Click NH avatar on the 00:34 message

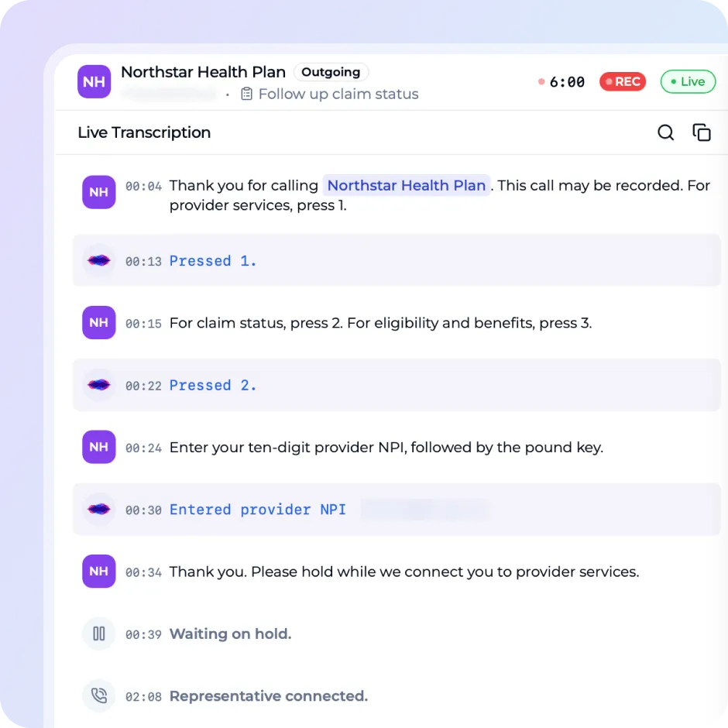[x=99, y=572]
